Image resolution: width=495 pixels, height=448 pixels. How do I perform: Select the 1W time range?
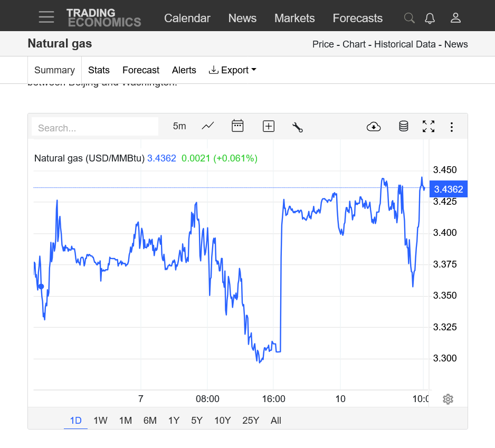pos(100,421)
